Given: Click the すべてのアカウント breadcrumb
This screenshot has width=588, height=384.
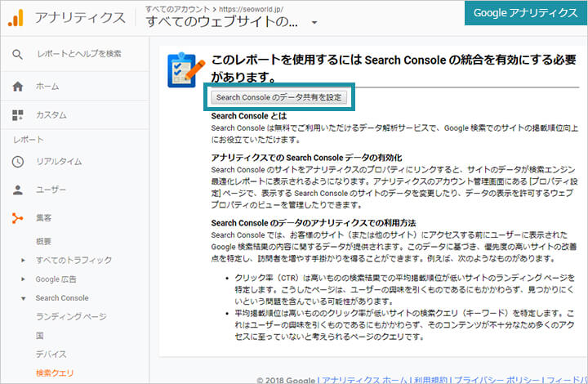Looking at the screenshot, I should [177, 9].
